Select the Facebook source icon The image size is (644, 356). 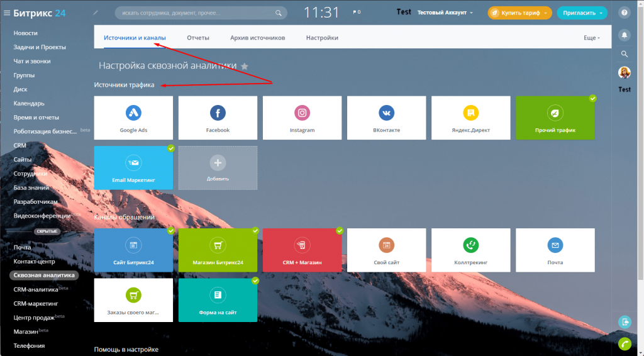218,113
